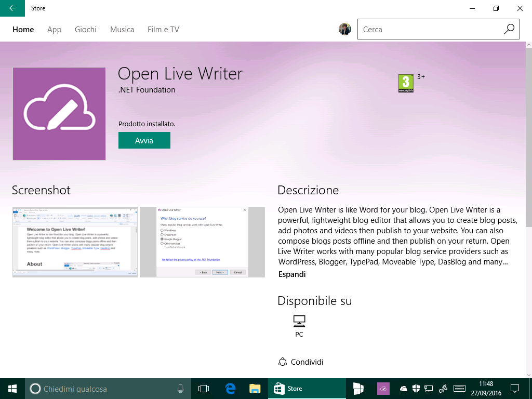Click the network tray icon
Image resolution: width=532 pixels, height=399 pixels.
[x=429, y=389]
